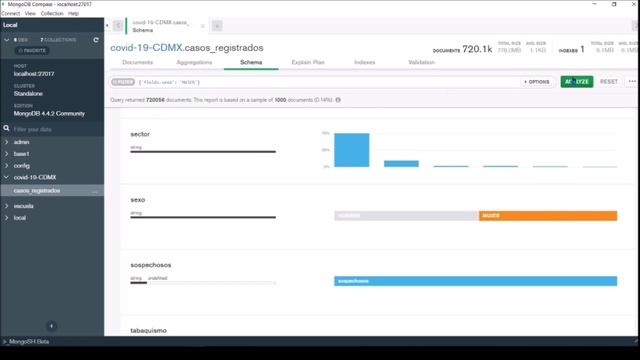Screen dimensions: 640x360
Task: Expand the escuela database
Action: [x=7, y=206]
